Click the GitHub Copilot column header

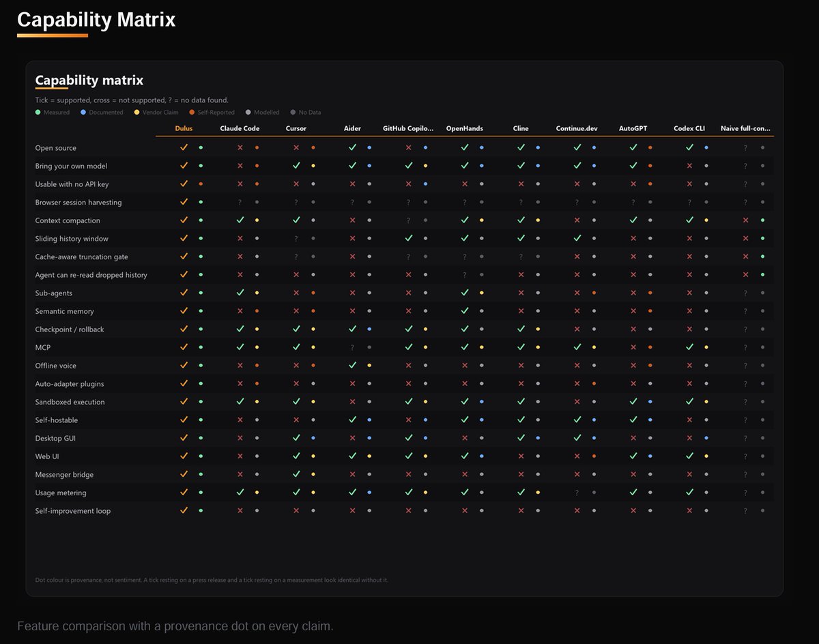408,128
